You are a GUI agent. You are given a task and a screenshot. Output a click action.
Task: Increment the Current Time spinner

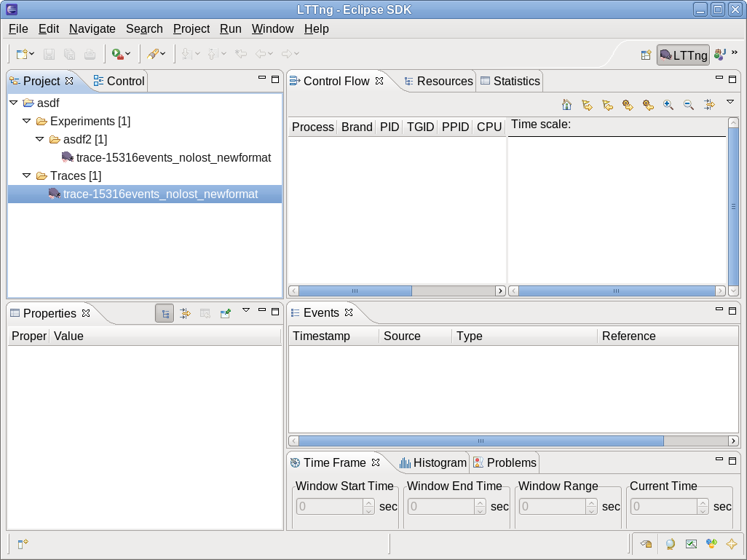point(703,502)
